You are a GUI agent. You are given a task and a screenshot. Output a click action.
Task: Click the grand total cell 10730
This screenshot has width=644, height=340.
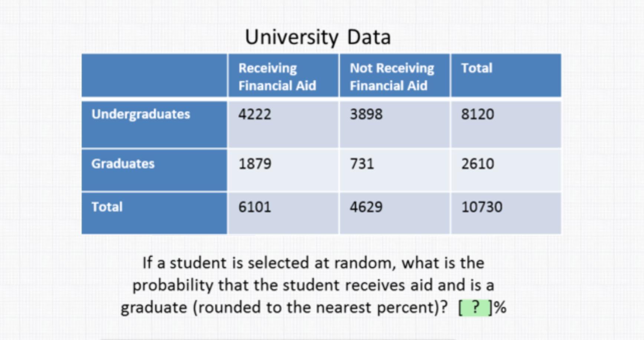(506, 213)
